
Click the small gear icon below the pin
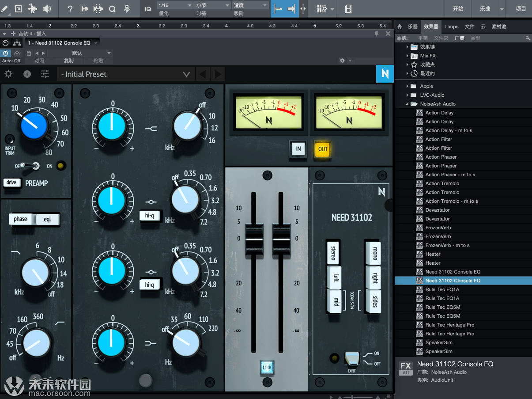pos(342,61)
